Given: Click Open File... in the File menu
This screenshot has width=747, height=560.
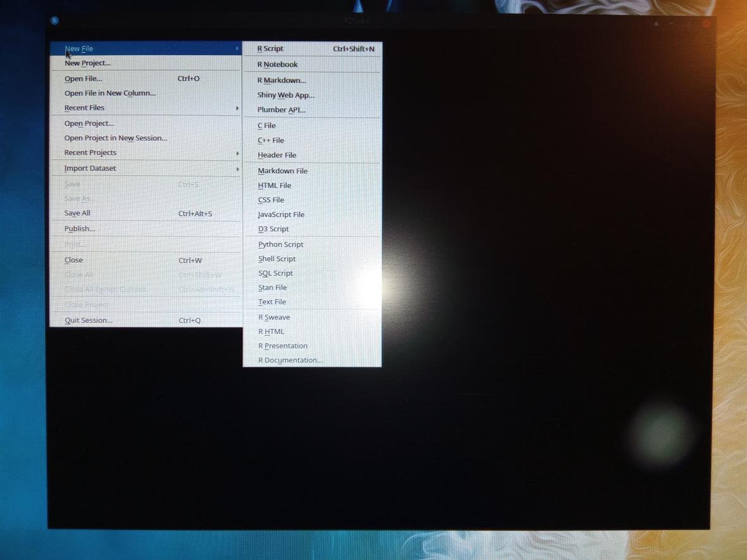Looking at the screenshot, I should click(83, 79).
